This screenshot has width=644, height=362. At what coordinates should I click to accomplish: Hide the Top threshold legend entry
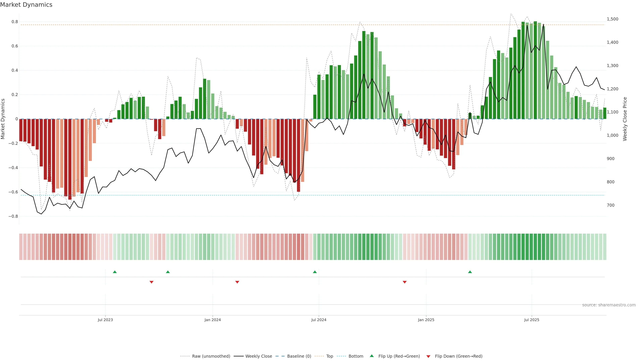click(330, 356)
